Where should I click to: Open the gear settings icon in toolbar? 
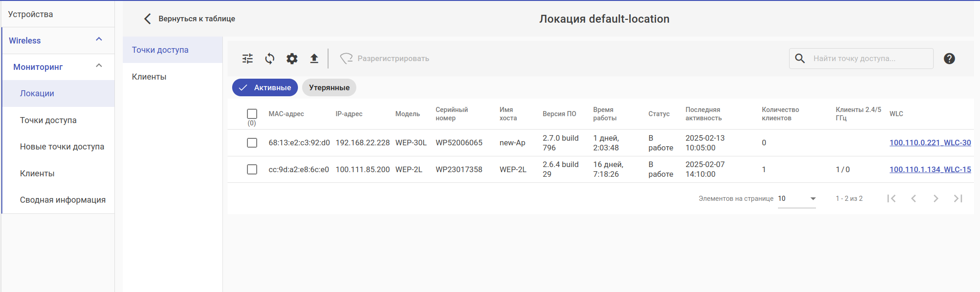pos(292,59)
